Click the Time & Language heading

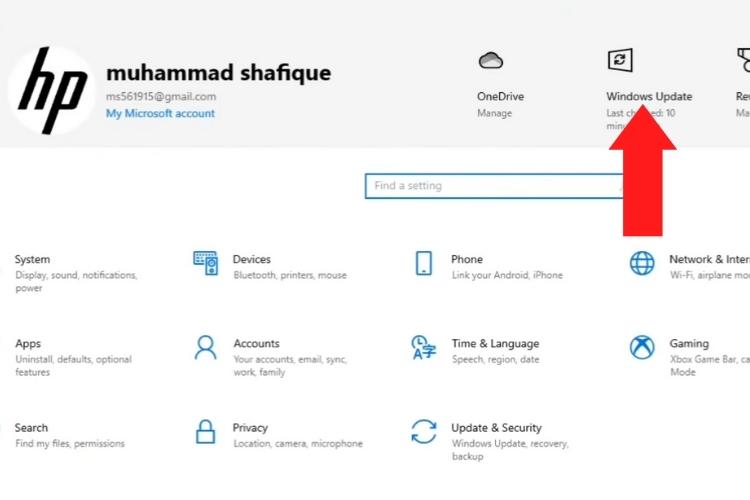pyautogui.click(x=496, y=344)
